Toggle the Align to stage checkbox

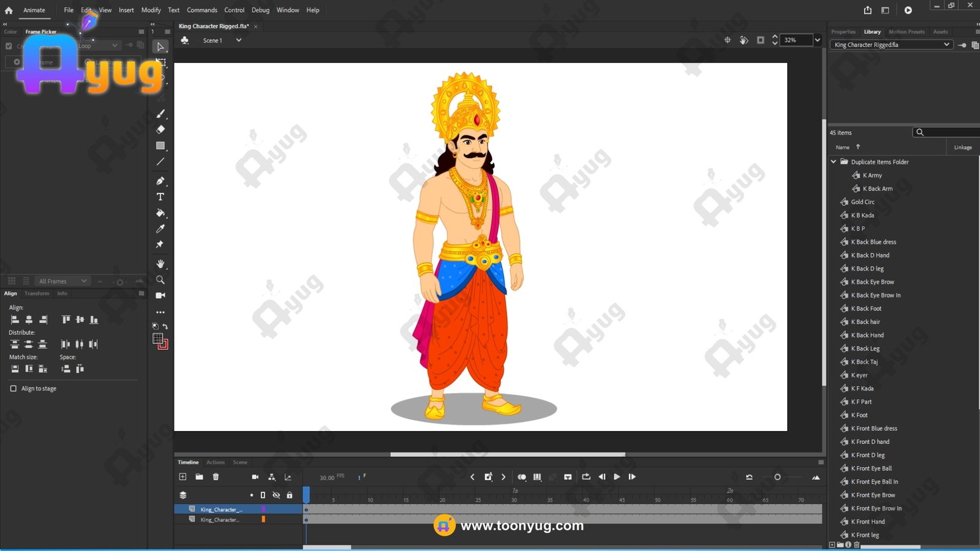click(13, 388)
